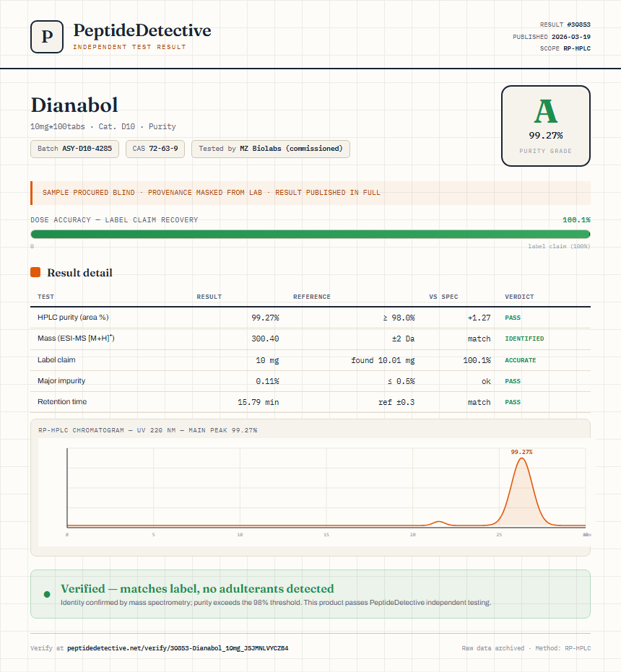Click the TEST column header

coord(46,297)
